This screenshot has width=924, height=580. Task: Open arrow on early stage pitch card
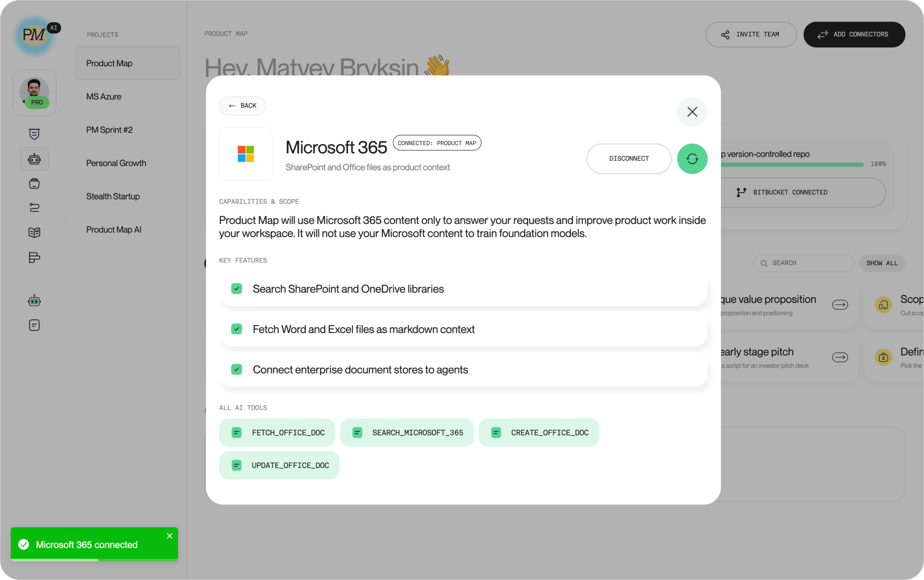click(840, 357)
